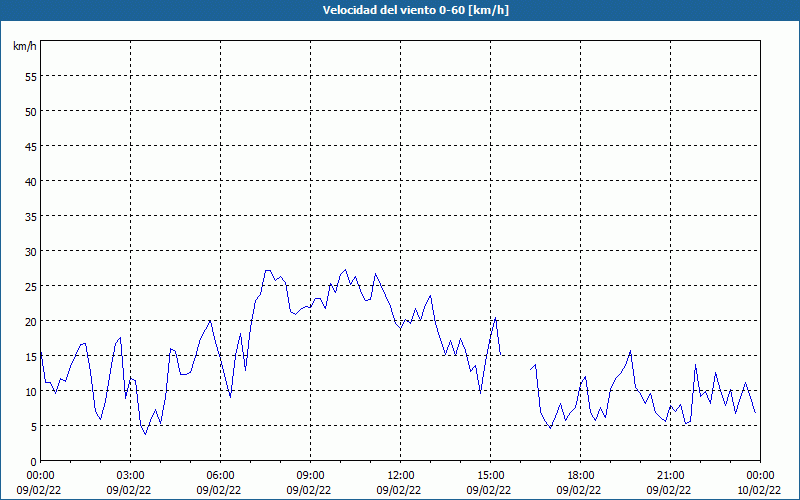
Task: Select the y-axis tick label "15"
Action: point(31,356)
